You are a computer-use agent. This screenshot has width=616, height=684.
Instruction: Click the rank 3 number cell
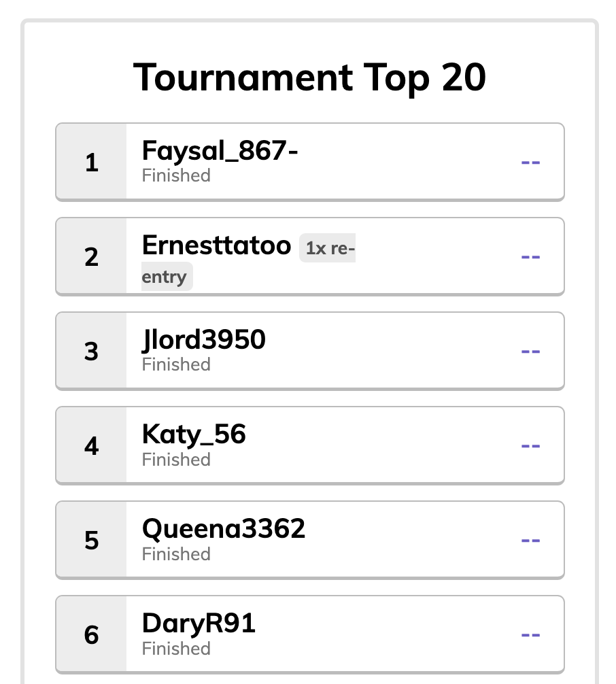click(x=91, y=351)
